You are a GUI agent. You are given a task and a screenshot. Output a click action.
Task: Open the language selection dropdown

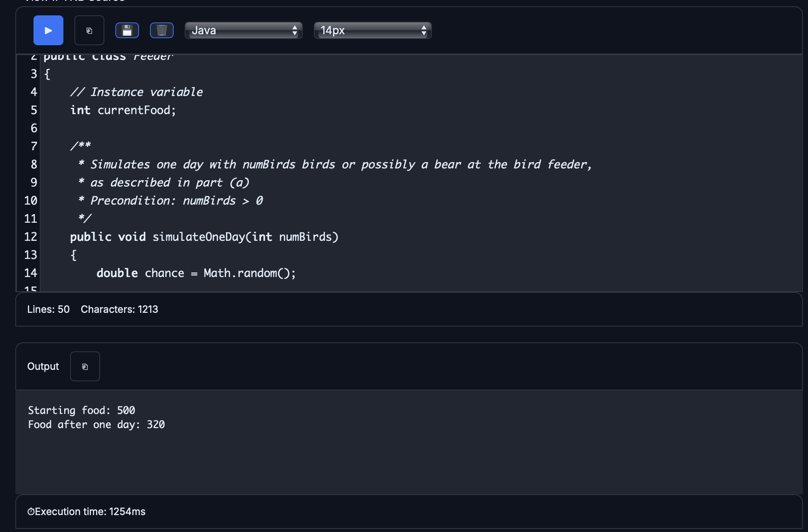point(243,30)
